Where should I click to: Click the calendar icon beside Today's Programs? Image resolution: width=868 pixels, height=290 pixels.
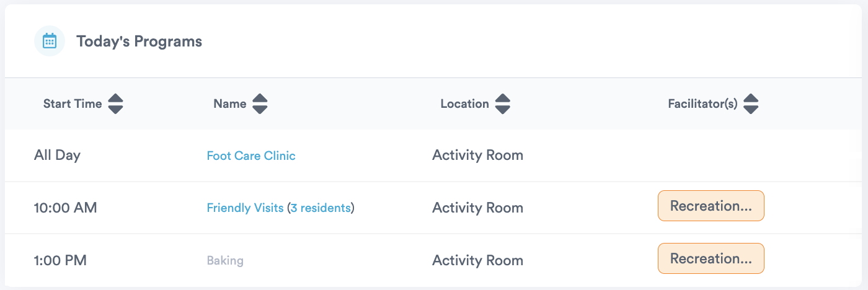click(50, 42)
